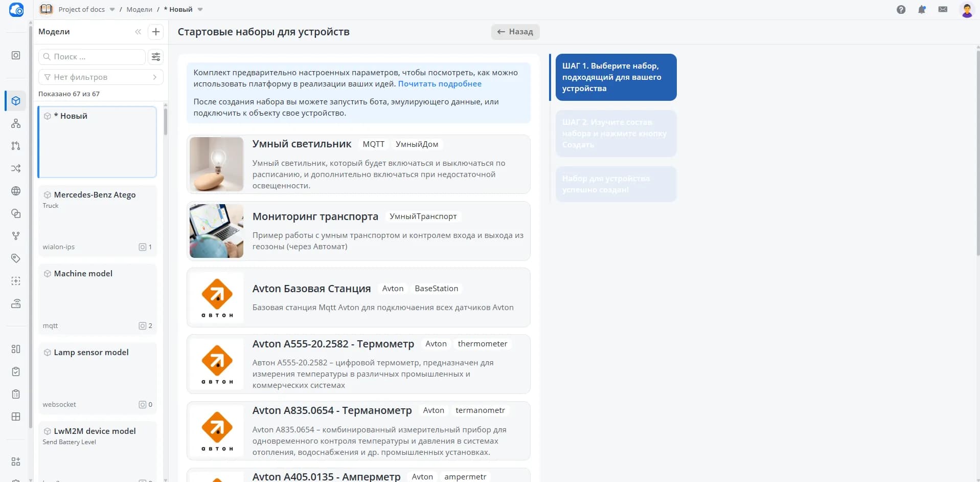Choose the Avton A835.0654 Терманометр kit
The height and width of the screenshot is (482, 980).
pyautogui.click(x=358, y=431)
